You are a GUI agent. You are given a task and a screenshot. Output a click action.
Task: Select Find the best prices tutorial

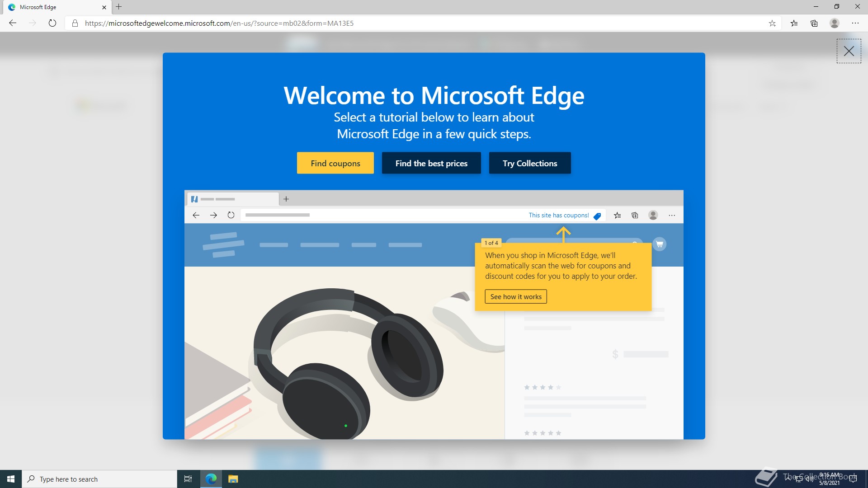pyautogui.click(x=431, y=163)
